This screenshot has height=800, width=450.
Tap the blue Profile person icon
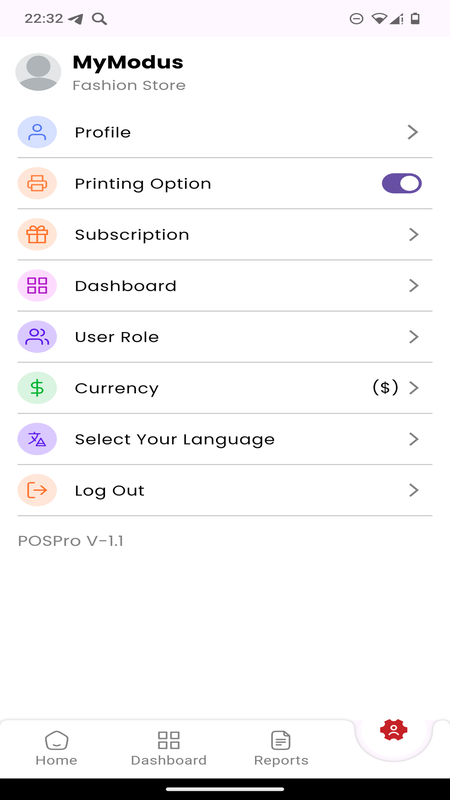[37, 132]
